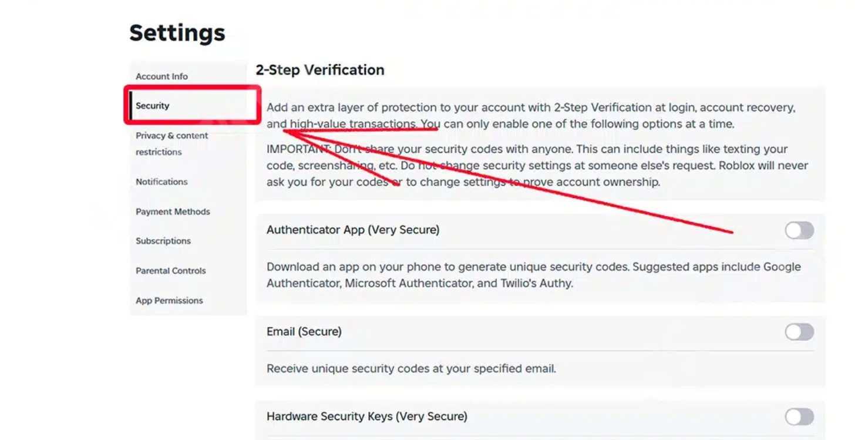Switch to the Subscriptions tab

pos(163,241)
